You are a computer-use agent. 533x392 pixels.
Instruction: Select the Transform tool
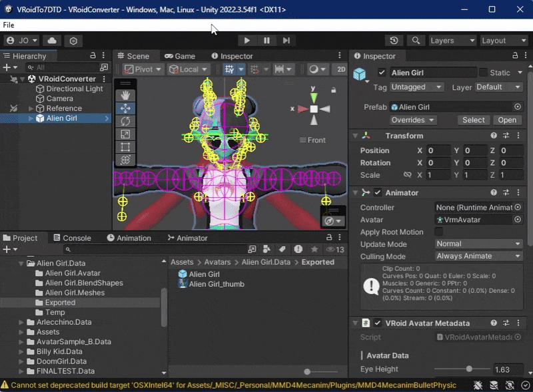(125, 160)
